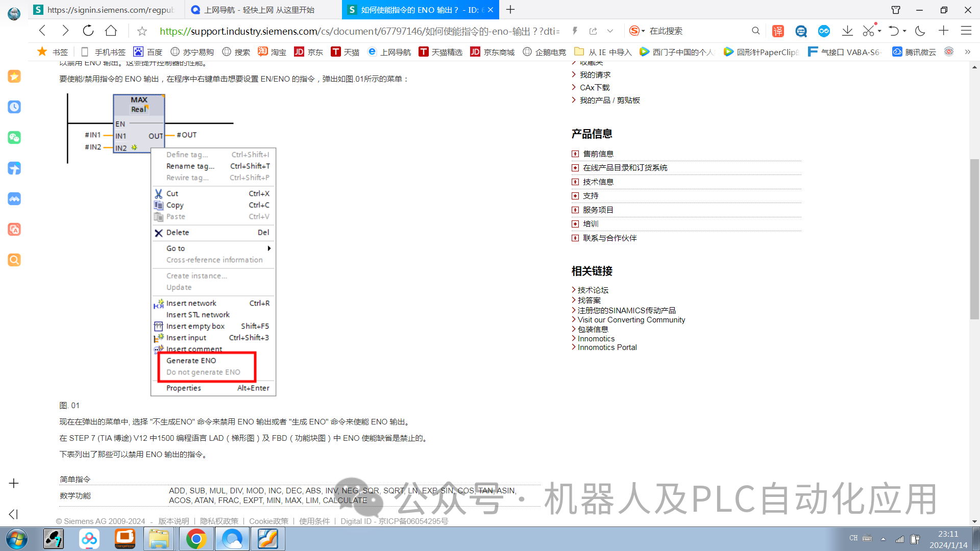
Task: Add a new sidebar app with plus
Action: 14,483
